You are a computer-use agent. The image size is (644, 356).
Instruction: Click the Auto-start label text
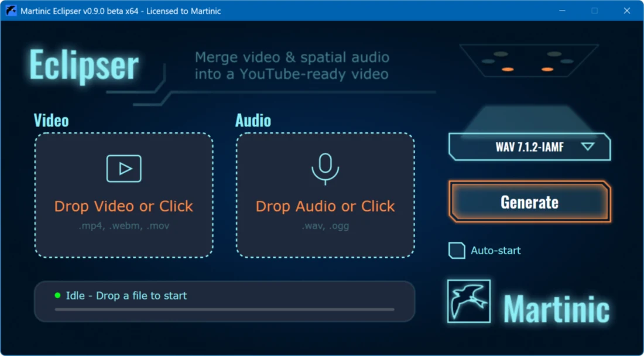[496, 251]
